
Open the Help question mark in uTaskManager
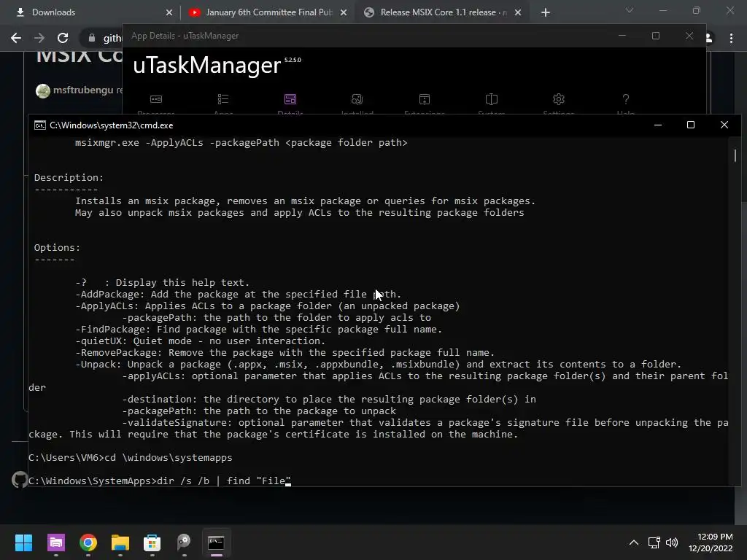pyautogui.click(x=625, y=99)
